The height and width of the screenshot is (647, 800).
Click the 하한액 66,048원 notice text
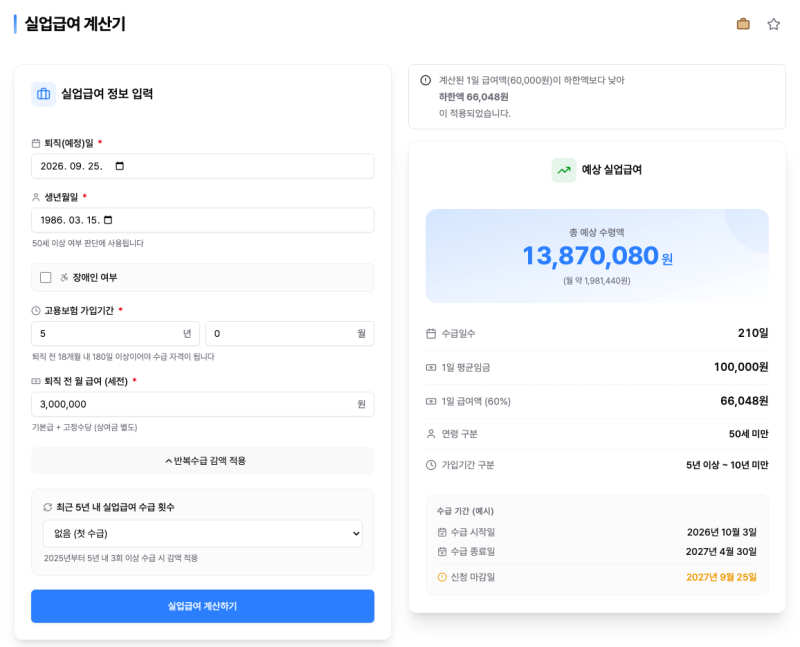point(473,97)
